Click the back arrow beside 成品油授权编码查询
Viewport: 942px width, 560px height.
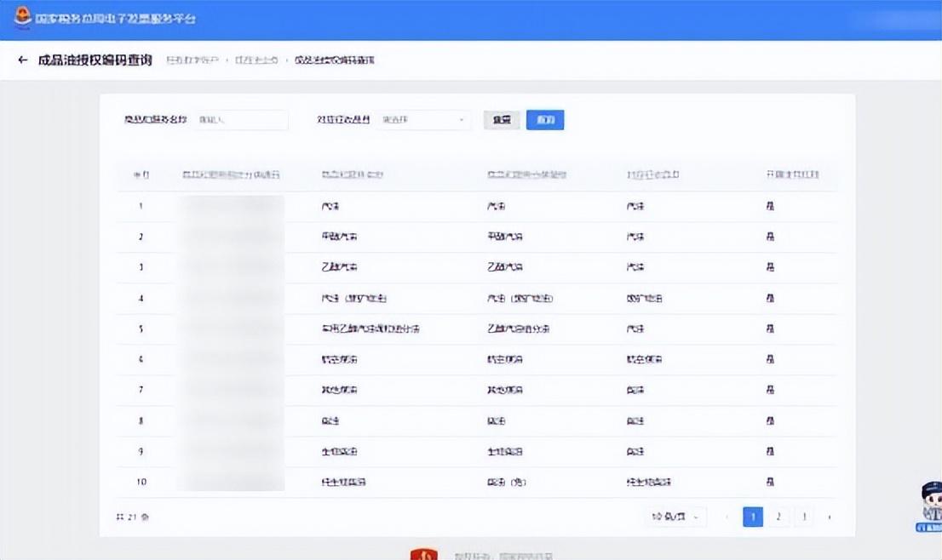point(23,60)
